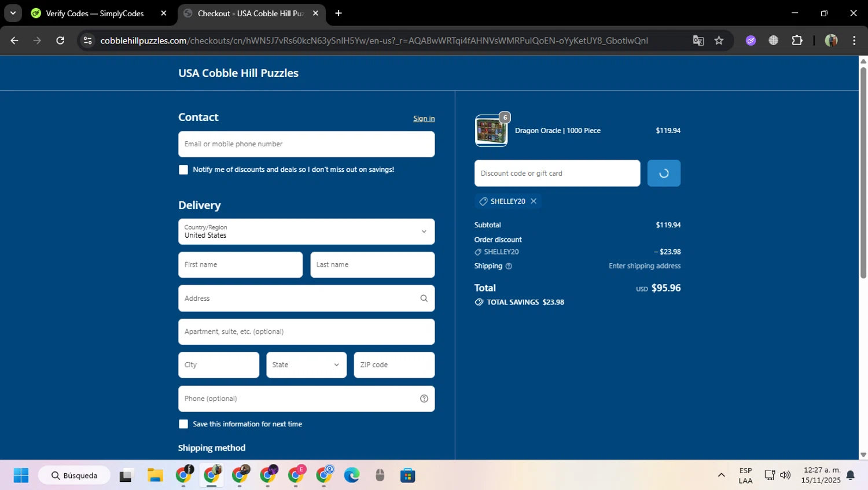
Task: Click USA Cobble Hill Puzzles store title
Action: [x=238, y=73]
